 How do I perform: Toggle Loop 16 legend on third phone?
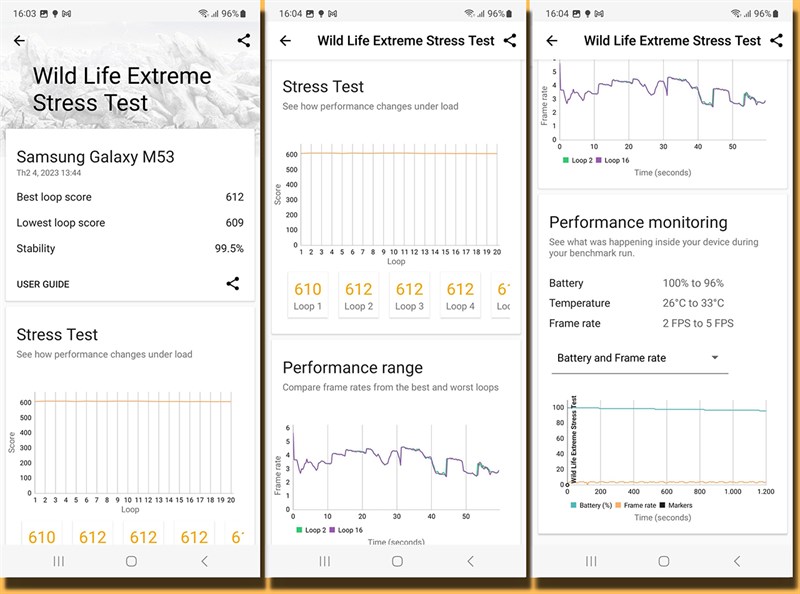click(x=612, y=160)
